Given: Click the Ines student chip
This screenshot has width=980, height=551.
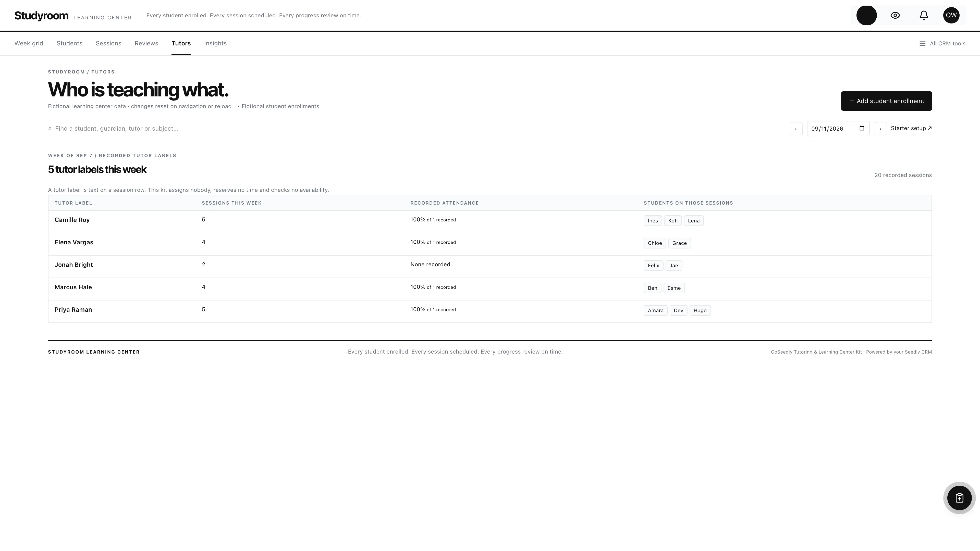Looking at the screenshot, I should pyautogui.click(x=653, y=221).
